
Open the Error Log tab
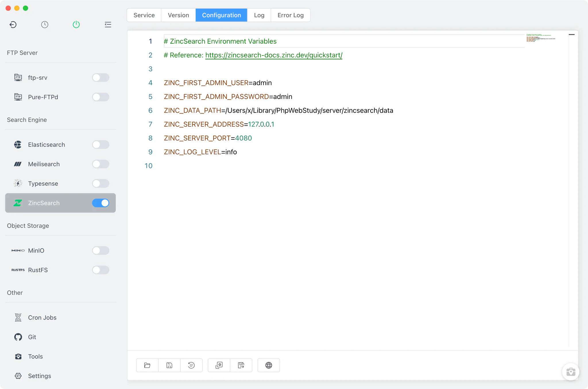tap(291, 15)
